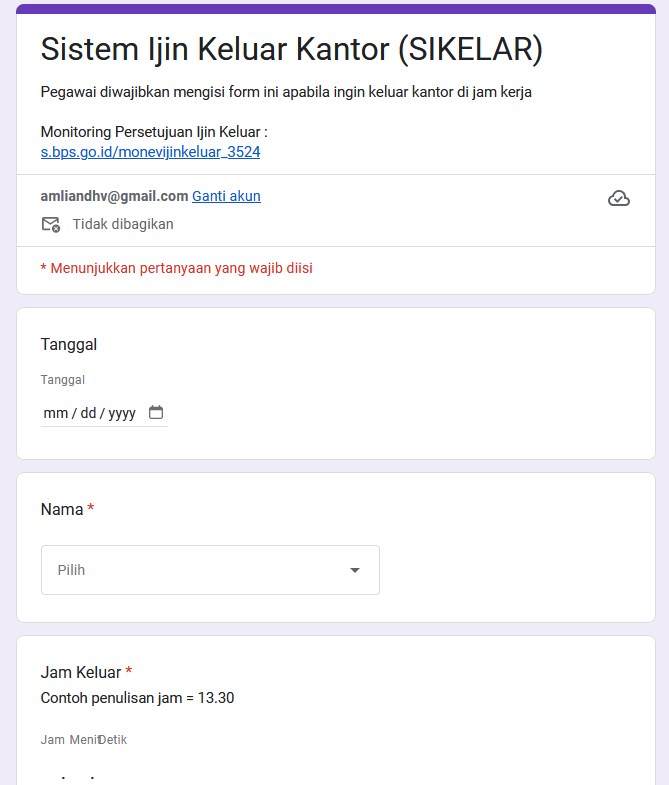Click the Jam Keluar question heading

pos(80,672)
